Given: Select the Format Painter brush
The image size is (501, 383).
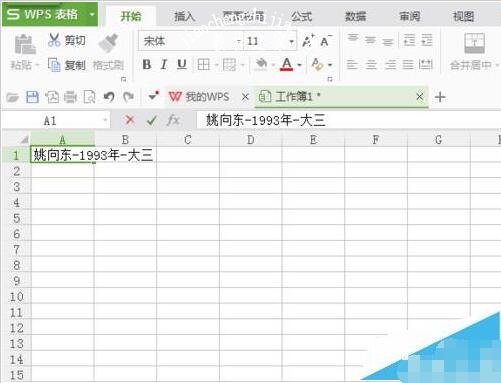Looking at the screenshot, I should (x=108, y=43).
